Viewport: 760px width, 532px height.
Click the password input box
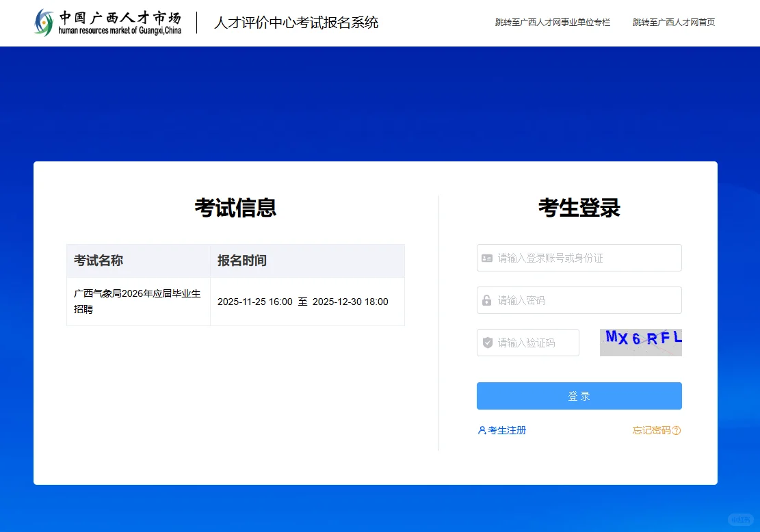click(579, 300)
